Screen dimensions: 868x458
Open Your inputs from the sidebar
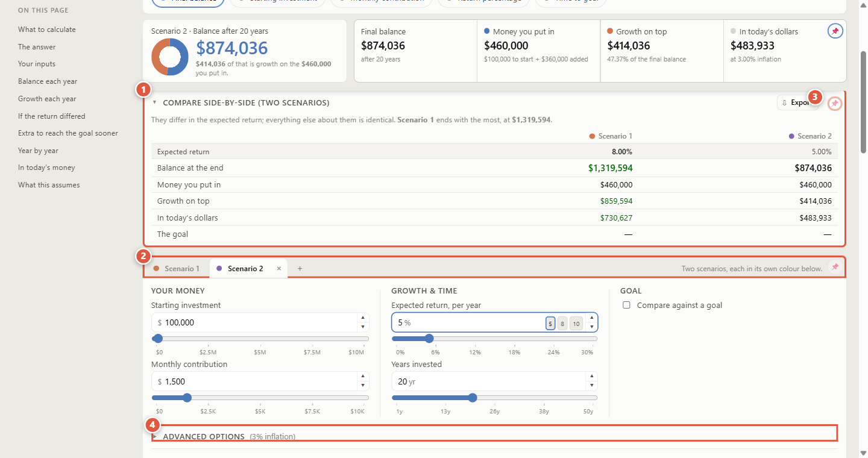click(x=37, y=64)
